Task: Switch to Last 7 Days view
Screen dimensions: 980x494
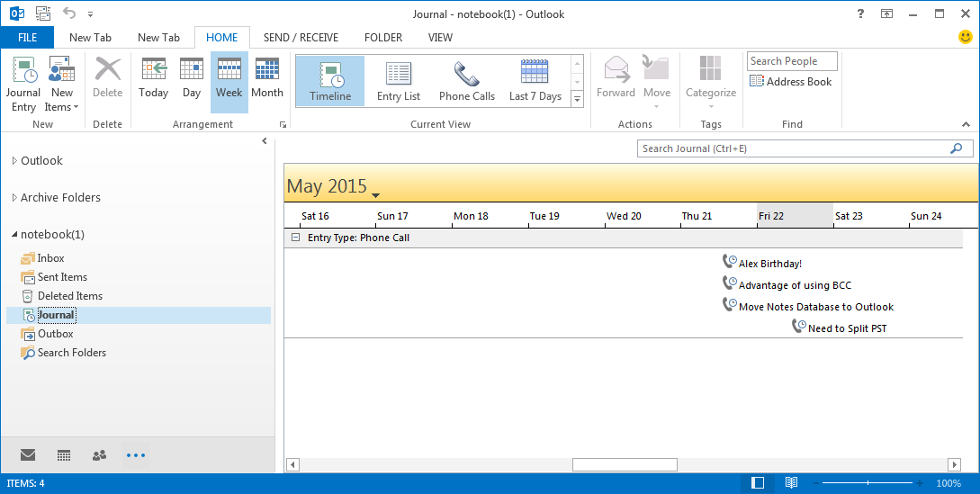Action: 535,81
